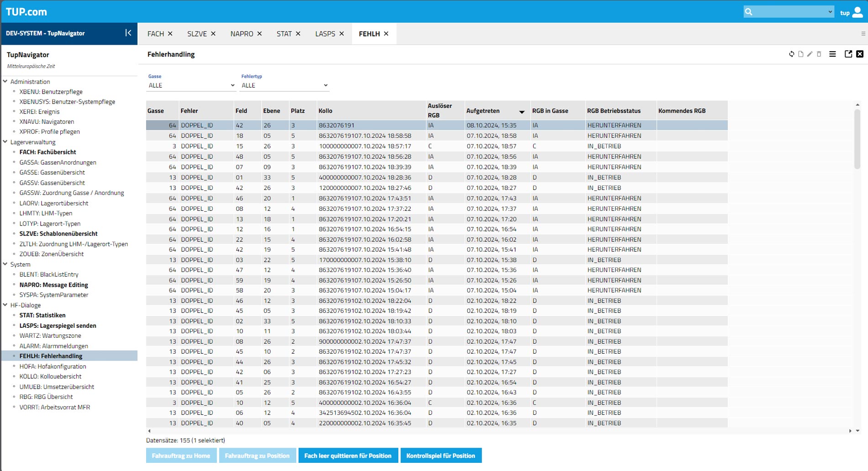Screen dimensions: 868x471
Task: Switch to the LASPS tab
Action: 325,34
